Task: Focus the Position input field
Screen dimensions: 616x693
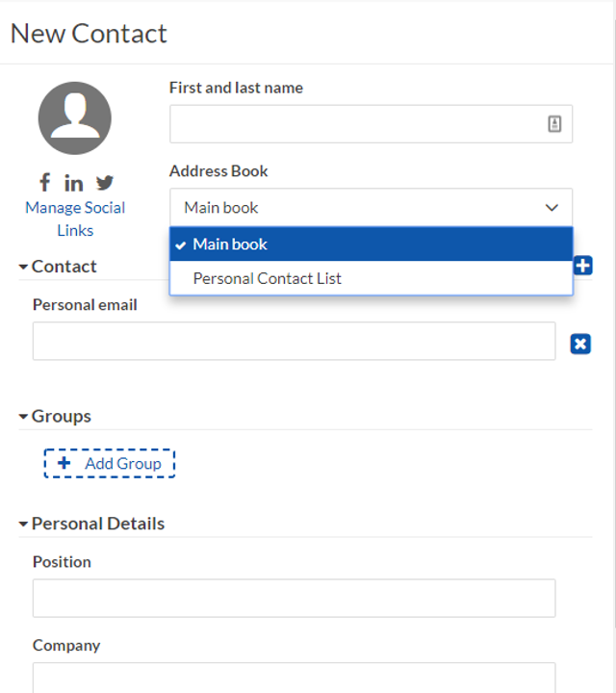Action: click(x=294, y=598)
